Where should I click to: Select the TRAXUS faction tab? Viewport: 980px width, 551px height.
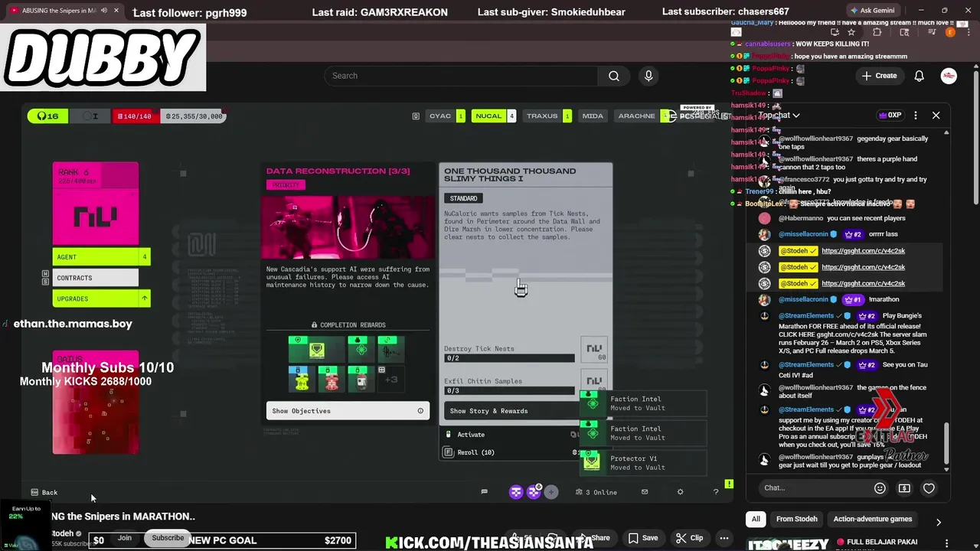[x=547, y=116]
